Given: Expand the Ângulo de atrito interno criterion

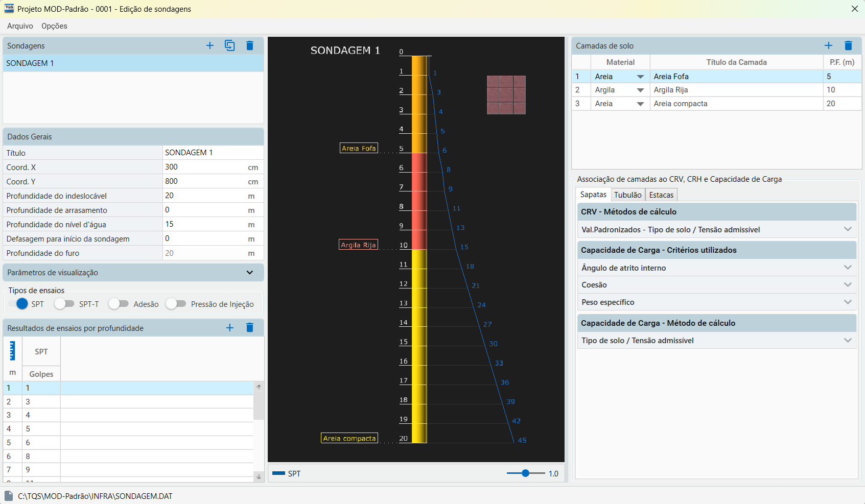Looking at the screenshot, I should [848, 268].
